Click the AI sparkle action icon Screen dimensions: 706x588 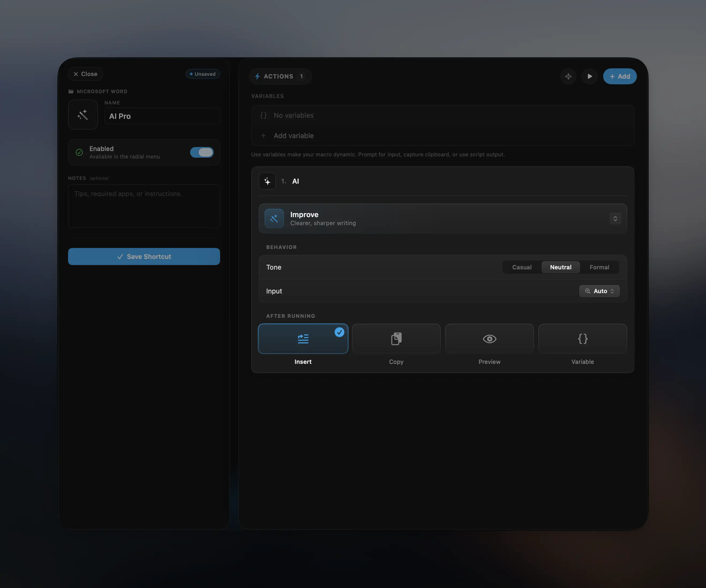click(267, 181)
